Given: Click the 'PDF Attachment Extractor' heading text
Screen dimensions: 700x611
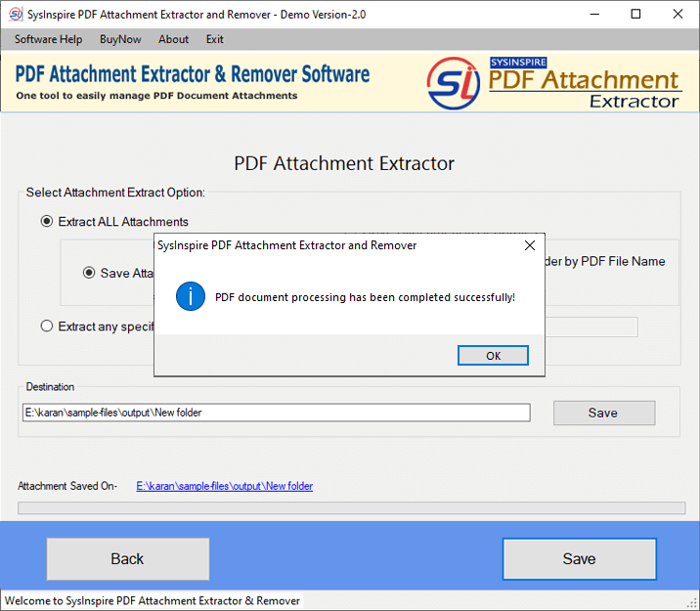Looking at the screenshot, I should click(x=344, y=163).
